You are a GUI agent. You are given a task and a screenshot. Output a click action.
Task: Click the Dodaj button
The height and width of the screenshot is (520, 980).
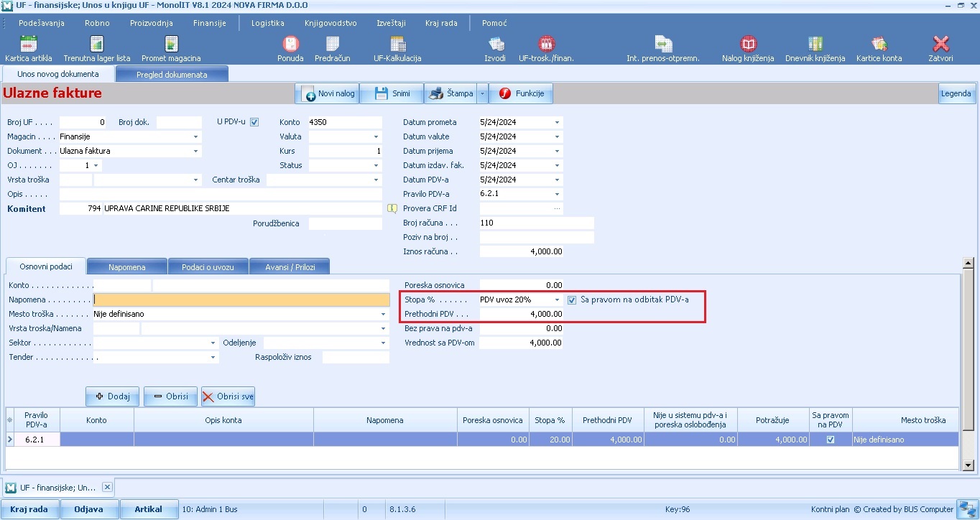[113, 396]
